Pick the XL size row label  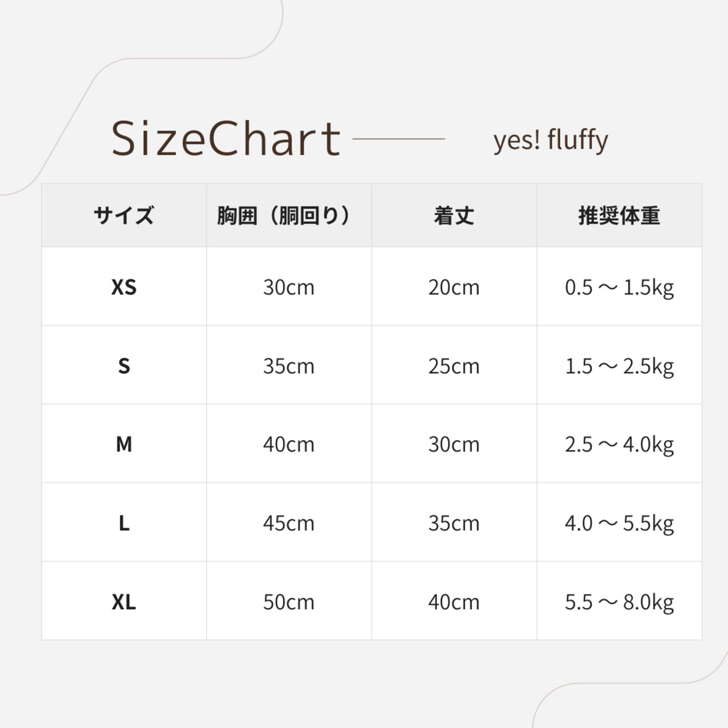pyautogui.click(x=124, y=602)
